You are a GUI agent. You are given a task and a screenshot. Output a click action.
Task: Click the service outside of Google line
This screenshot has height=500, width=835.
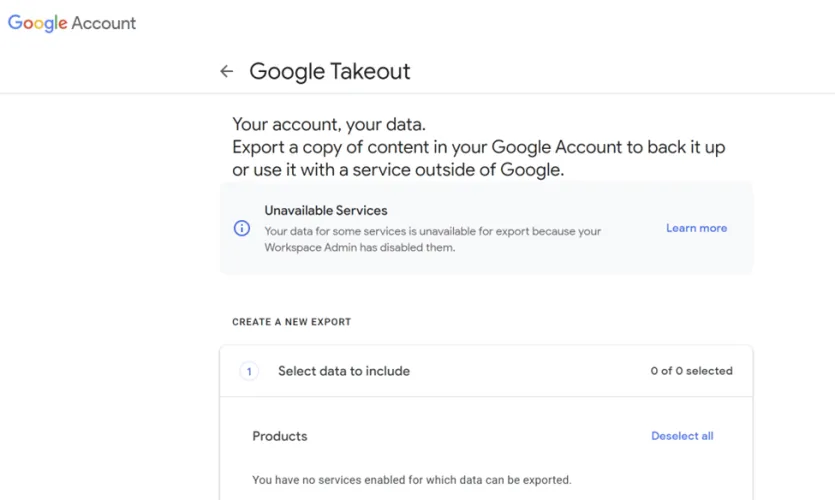pyautogui.click(x=398, y=170)
